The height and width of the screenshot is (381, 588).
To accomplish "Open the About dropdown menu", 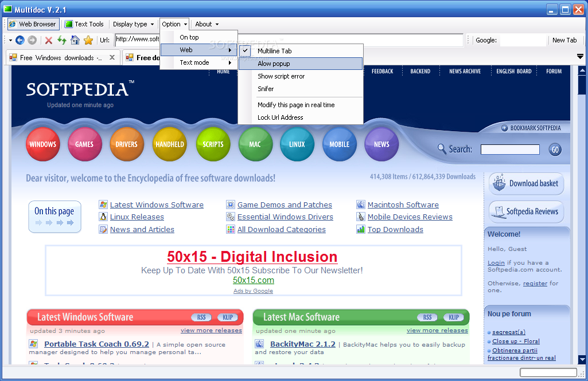I will pos(207,24).
